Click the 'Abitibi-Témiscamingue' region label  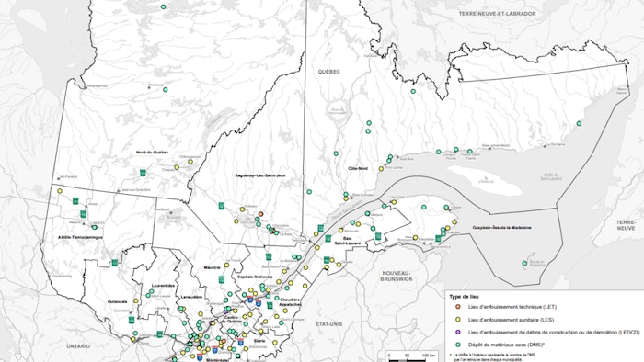(x=80, y=237)
